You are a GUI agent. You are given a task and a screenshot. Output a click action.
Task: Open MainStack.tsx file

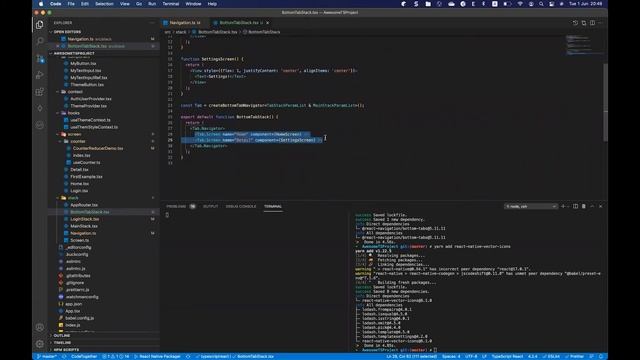pyautogui.click(x=84, y=226)
